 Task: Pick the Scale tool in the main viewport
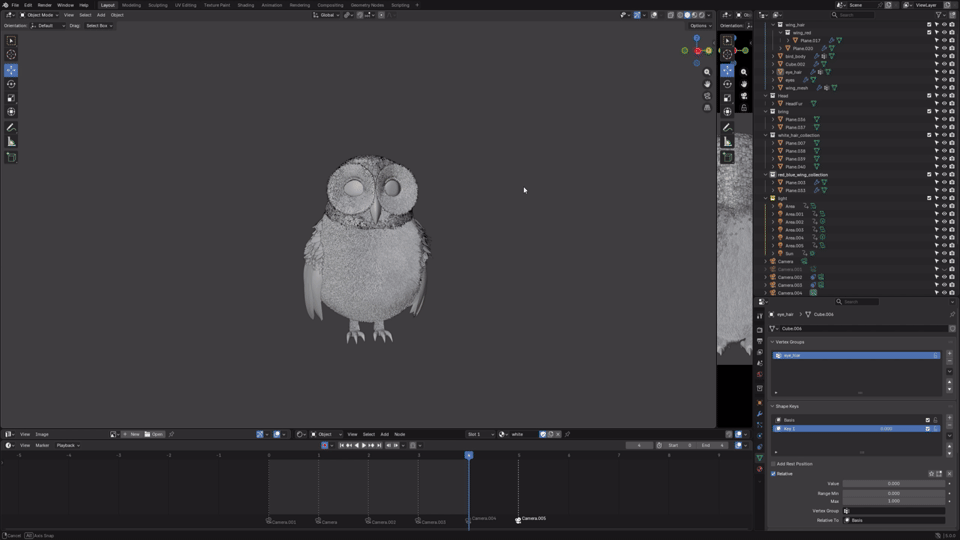11,98
